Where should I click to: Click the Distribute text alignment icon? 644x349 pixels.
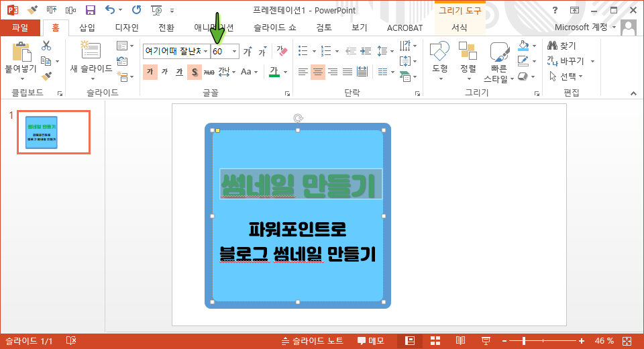coord(362,72)
